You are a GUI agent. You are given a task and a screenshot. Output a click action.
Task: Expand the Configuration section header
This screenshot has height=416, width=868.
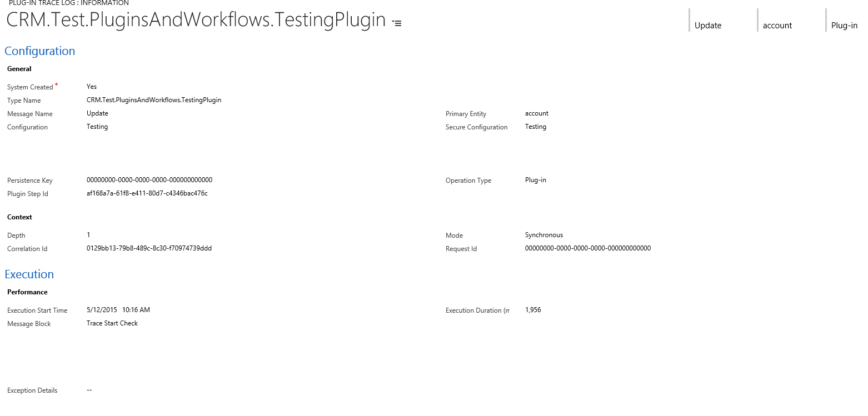(x=39, y=51)
